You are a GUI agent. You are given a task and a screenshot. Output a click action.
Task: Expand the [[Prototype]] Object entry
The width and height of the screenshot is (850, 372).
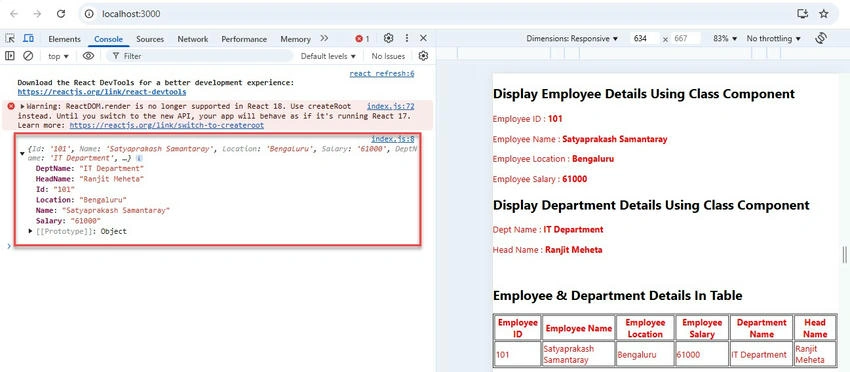click(x=31, y=232)
